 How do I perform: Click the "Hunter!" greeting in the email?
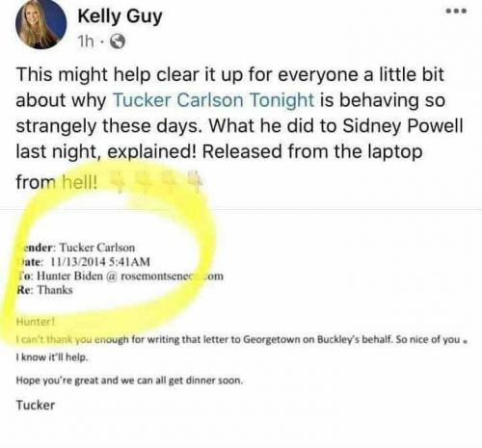36,322
